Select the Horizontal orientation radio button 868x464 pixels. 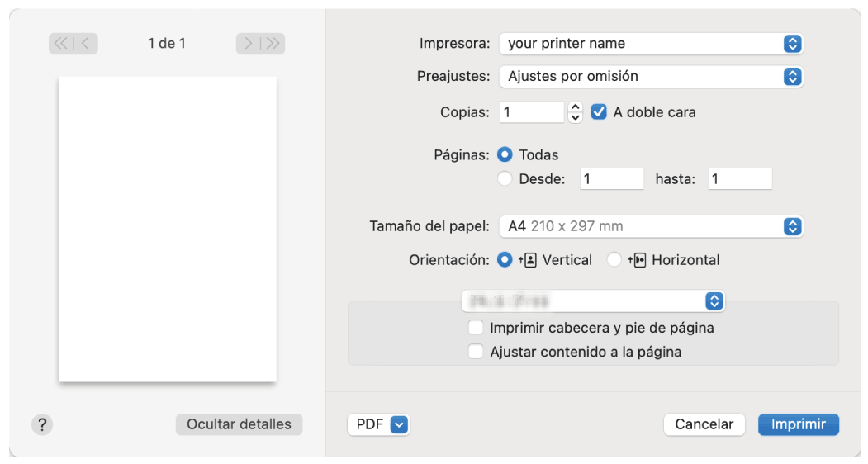[614, 260]
